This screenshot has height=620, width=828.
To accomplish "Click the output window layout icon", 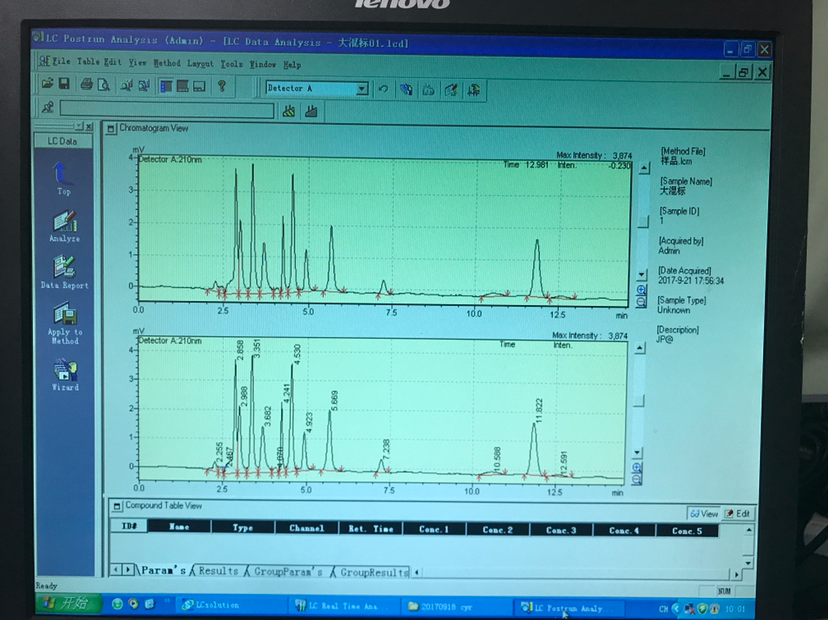I will tap(200, 86).
